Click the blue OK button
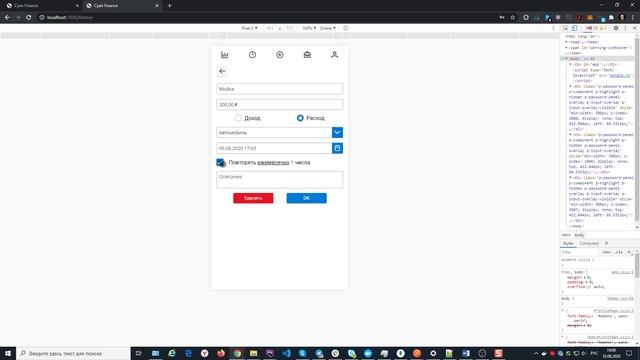 [x=307, y=198]
